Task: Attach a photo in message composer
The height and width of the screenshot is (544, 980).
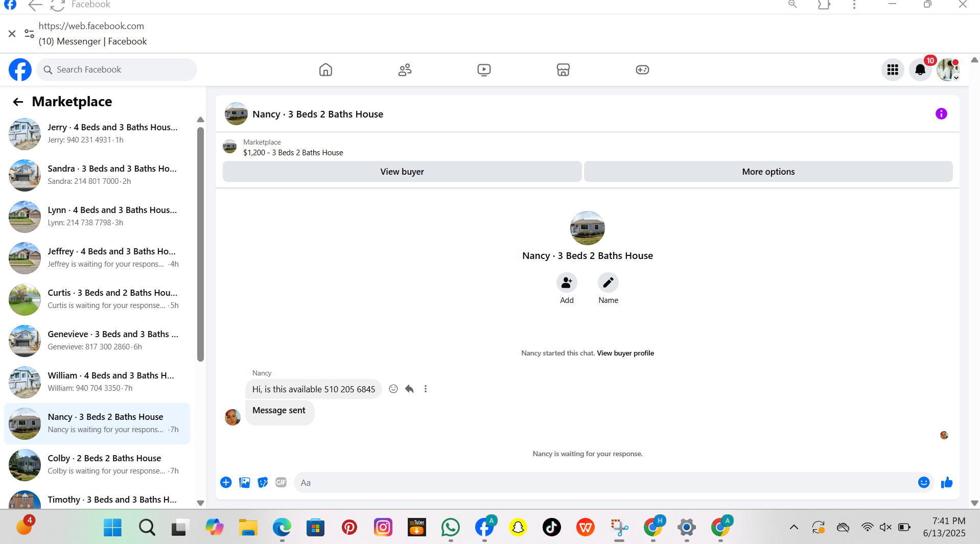Action: click(x=245, y=482)
